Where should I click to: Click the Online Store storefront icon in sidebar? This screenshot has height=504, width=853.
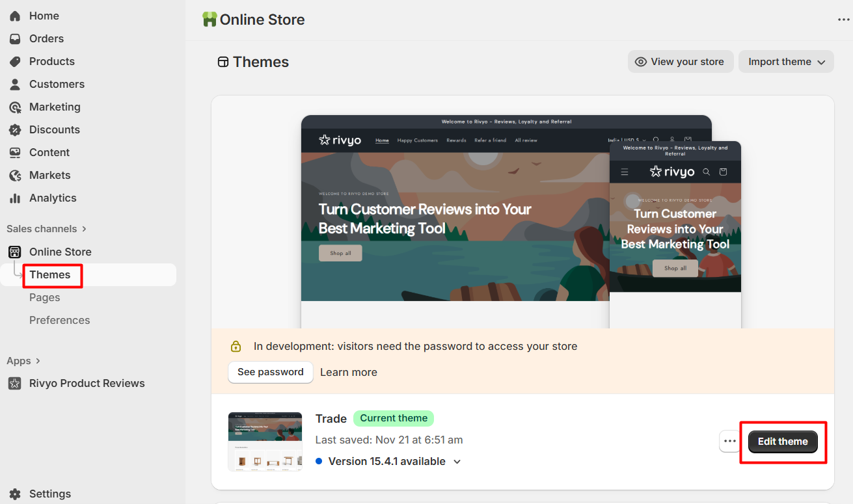[x=14, y=252]
